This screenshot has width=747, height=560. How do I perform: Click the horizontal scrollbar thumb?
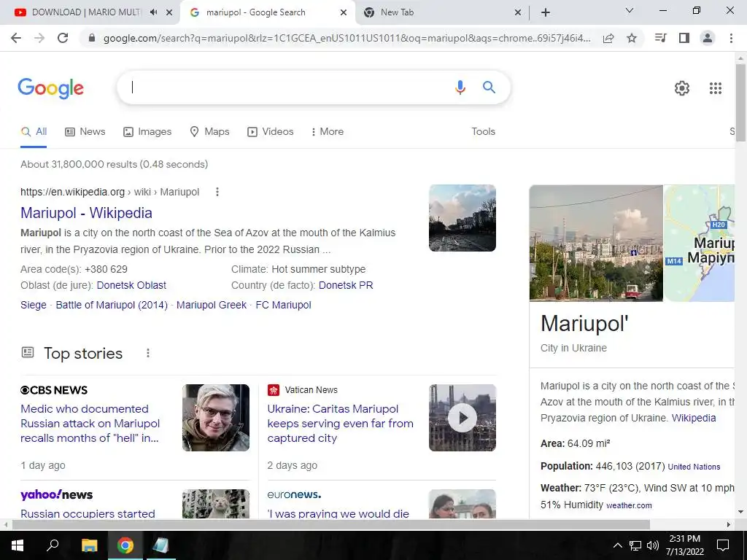(x=331, y=524)
